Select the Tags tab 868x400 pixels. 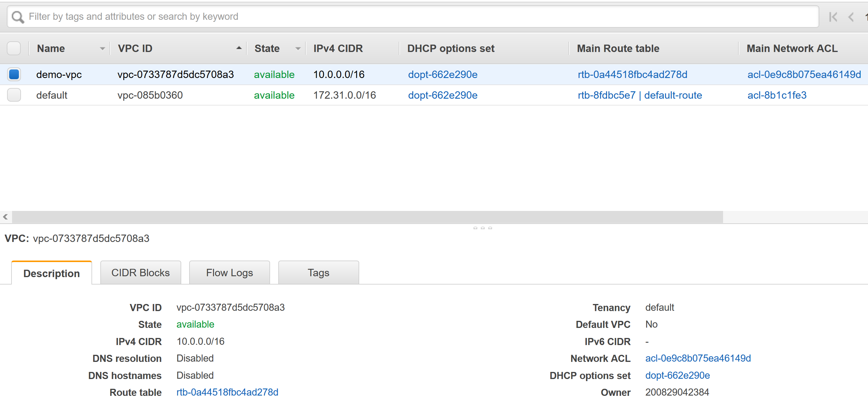click(x=318, y=272)
